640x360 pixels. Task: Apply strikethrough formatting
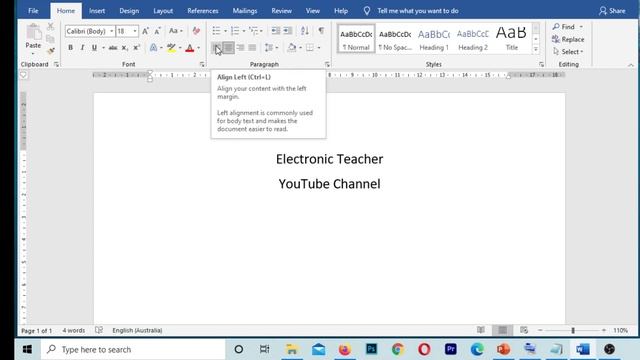tap(113, 48)
